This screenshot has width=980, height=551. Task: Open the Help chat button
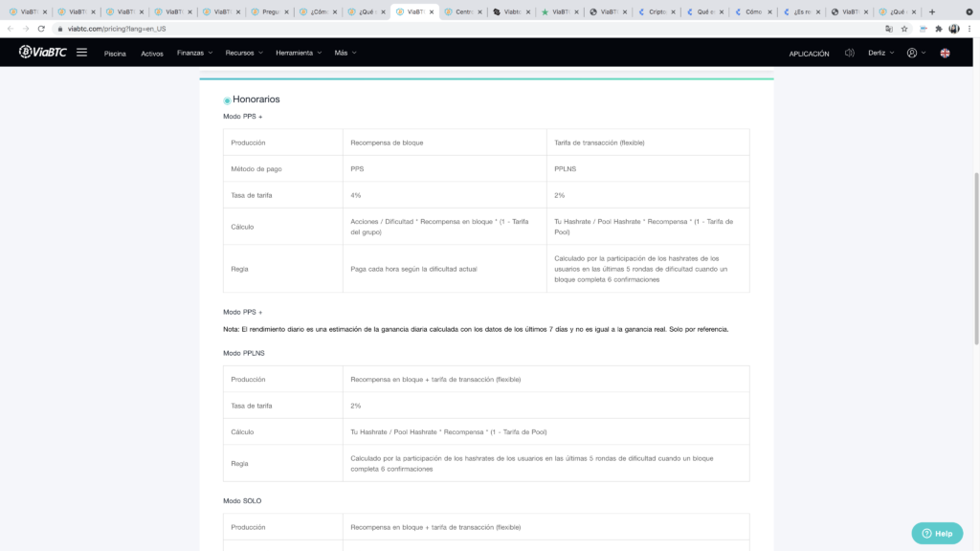(937, 534)
